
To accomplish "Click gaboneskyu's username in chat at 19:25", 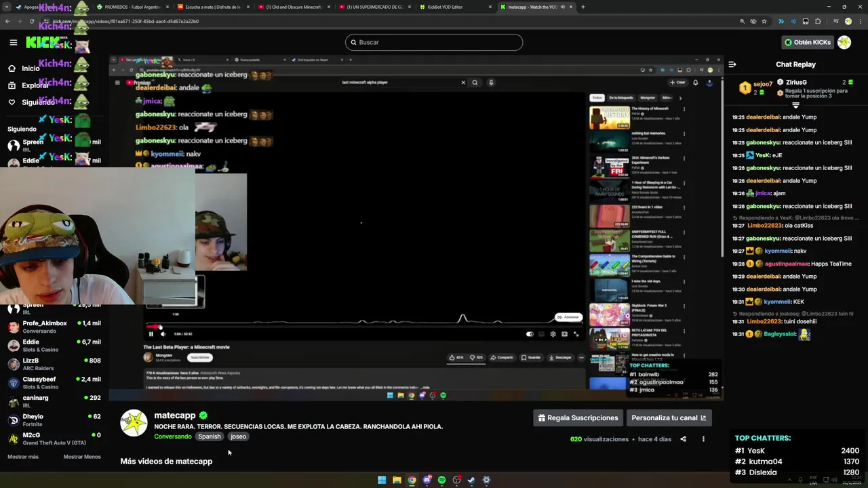I will click(x=763, y=142).
